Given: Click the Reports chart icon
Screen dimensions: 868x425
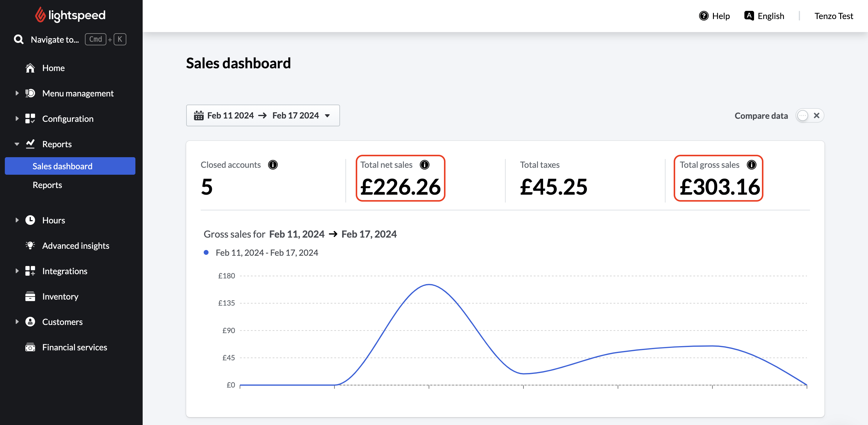Looking at the screenshot, I should click(30, 144).
